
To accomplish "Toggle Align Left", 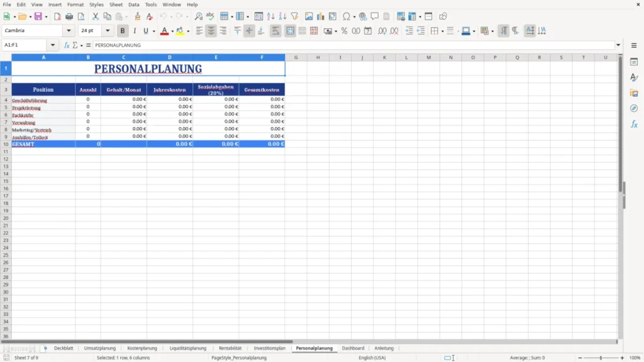I will 199,31.
